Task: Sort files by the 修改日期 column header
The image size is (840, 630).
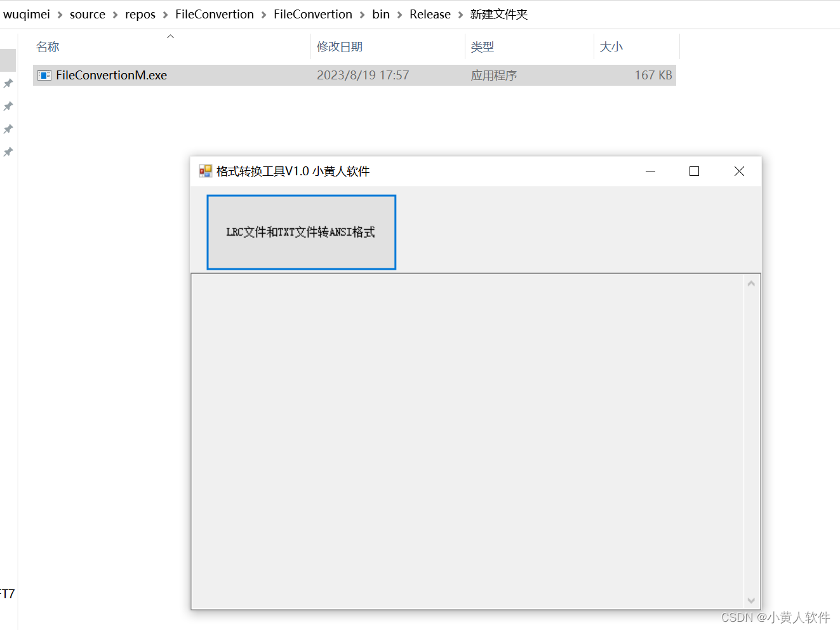Action: pyautogui.click(x=340, y=46)
